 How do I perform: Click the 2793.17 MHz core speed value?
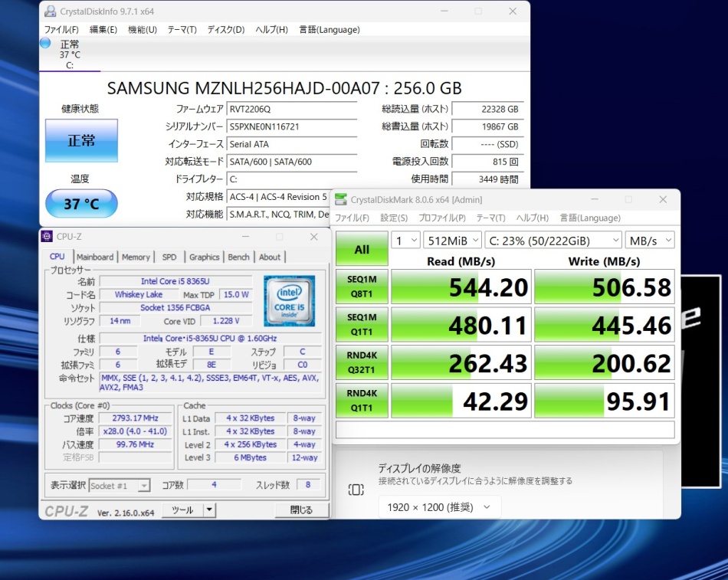pyautogui.click(x=135, y=418)
